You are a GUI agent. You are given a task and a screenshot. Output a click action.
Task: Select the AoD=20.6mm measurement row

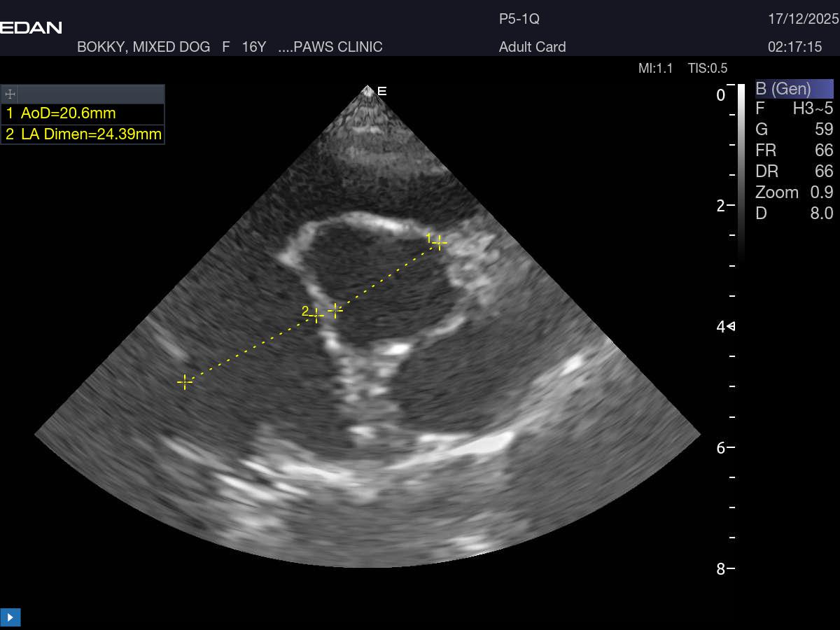click(83, 113)
